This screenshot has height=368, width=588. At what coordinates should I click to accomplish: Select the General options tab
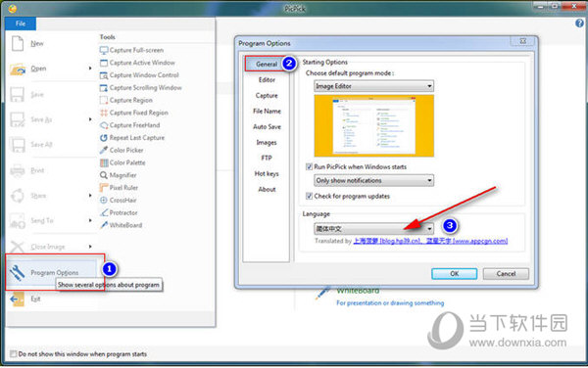coord(267,64)
